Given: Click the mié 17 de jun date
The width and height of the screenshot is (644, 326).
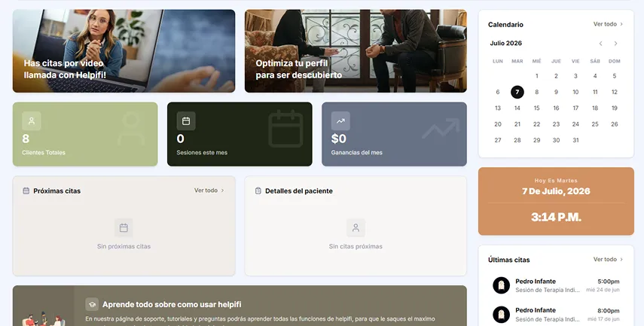Looking at the screenshot, I should [603, 319].
